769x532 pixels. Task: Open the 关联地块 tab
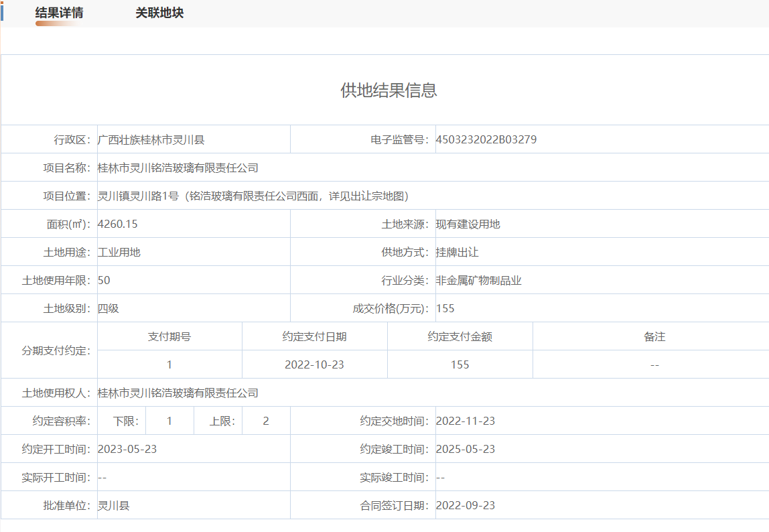tap(159, 13)
